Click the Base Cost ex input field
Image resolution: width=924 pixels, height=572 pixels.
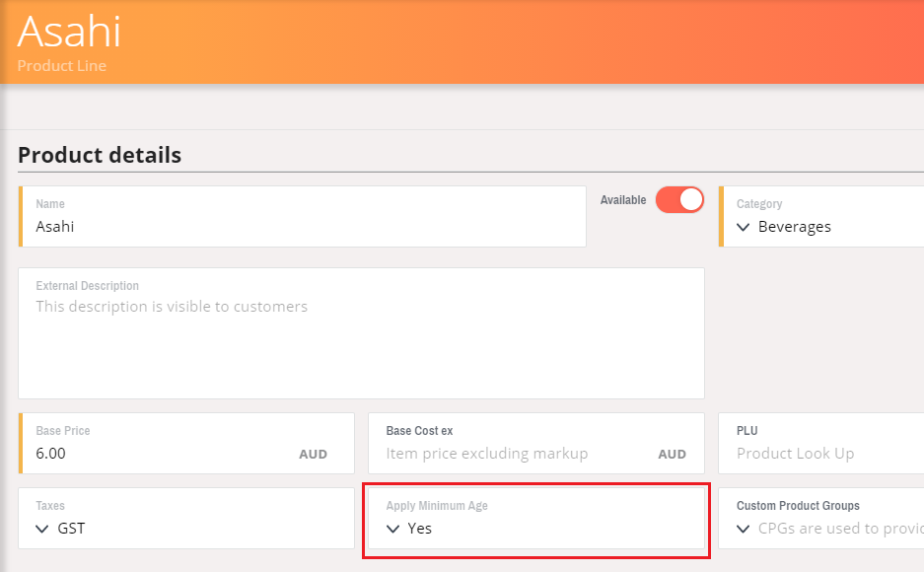[536, 443]
